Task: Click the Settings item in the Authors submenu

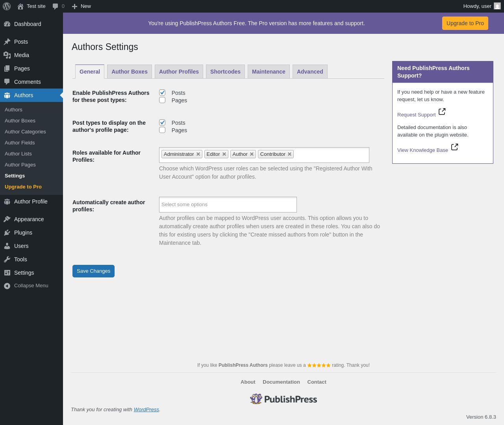Action: pos(31,176)
